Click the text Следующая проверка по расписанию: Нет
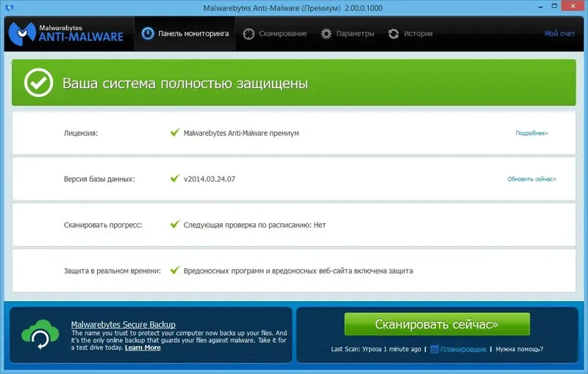The image size is (588, 374). click(x=254, y=225)
